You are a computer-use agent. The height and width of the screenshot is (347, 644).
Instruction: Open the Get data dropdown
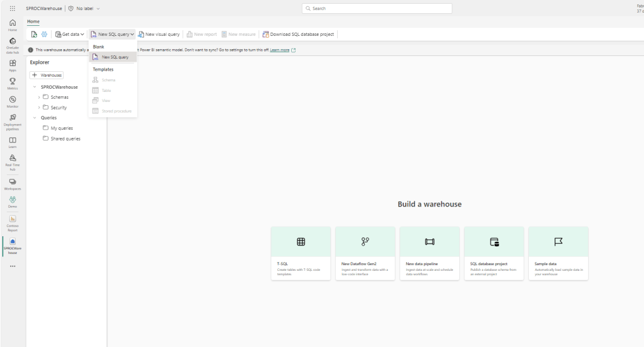[69, 34]
